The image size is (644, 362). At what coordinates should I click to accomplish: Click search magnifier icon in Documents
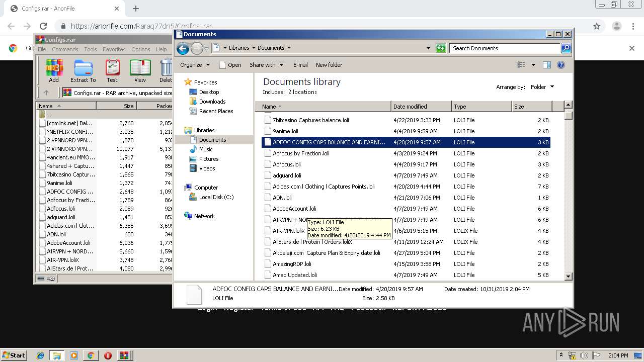[x=566, y=48]
